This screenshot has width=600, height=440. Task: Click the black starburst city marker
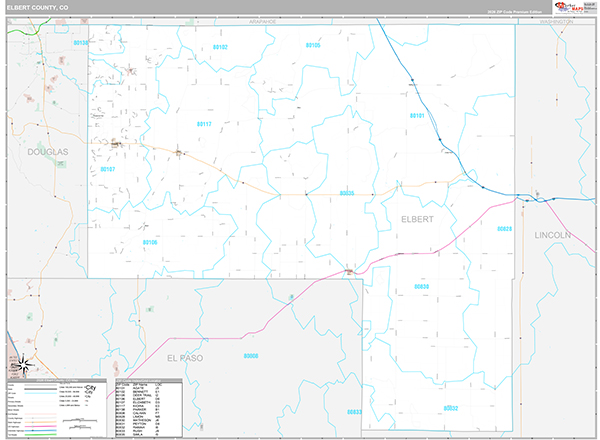coord(24,363)
